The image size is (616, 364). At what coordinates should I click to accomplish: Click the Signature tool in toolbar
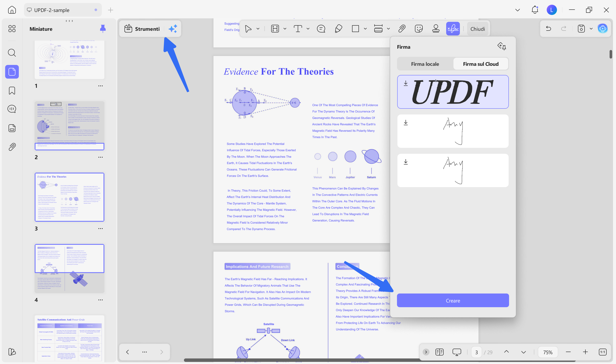453,29
